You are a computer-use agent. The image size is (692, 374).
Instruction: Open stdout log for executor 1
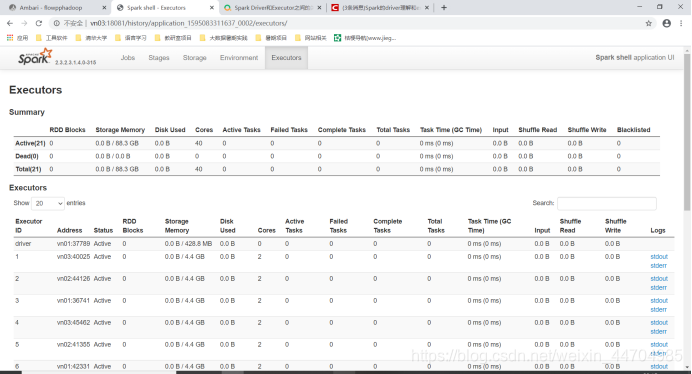659,257
